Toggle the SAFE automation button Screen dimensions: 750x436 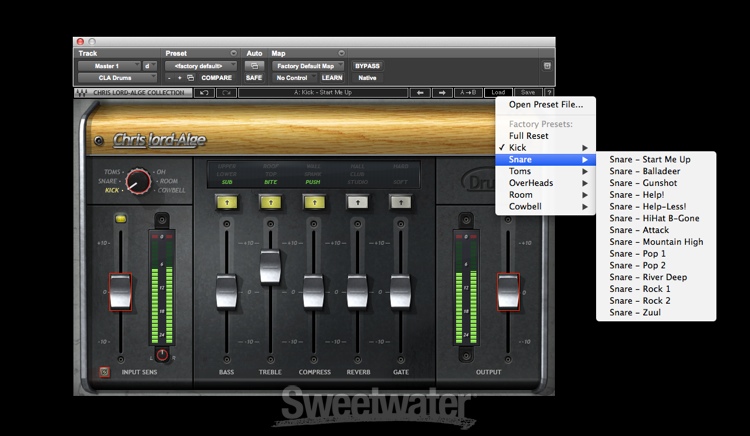(x=254, y=78)
